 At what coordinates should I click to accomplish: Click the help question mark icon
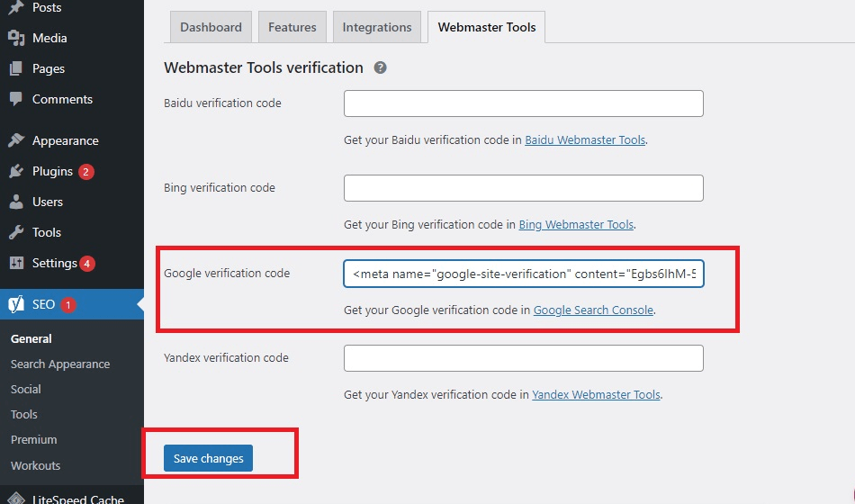tap(380, 67)
